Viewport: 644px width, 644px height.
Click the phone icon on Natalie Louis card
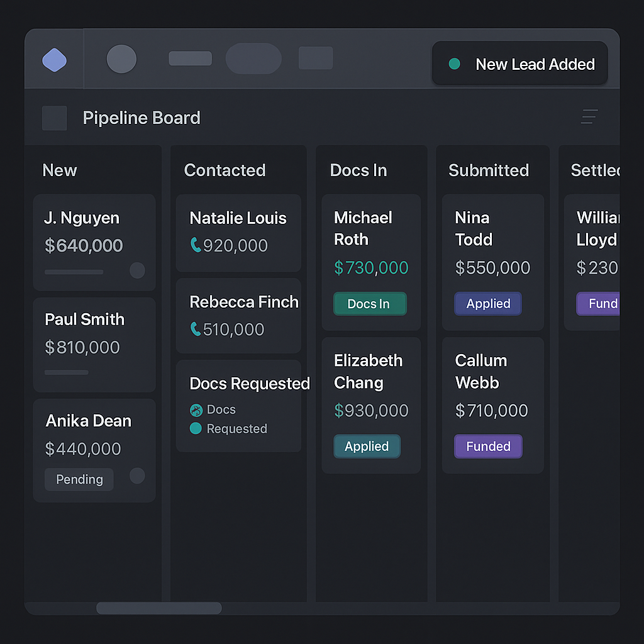coord(196,245)
